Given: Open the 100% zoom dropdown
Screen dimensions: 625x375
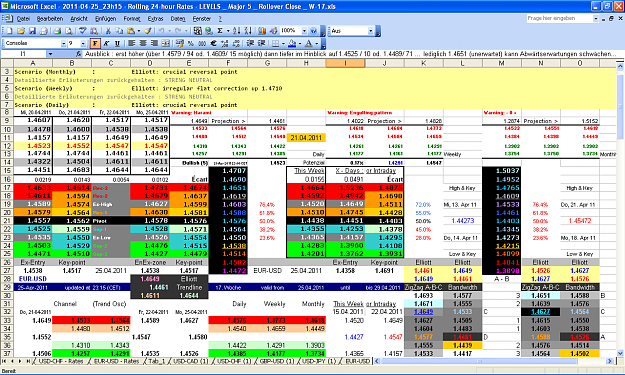Looking at the screenshot, I should pos(304,31).
